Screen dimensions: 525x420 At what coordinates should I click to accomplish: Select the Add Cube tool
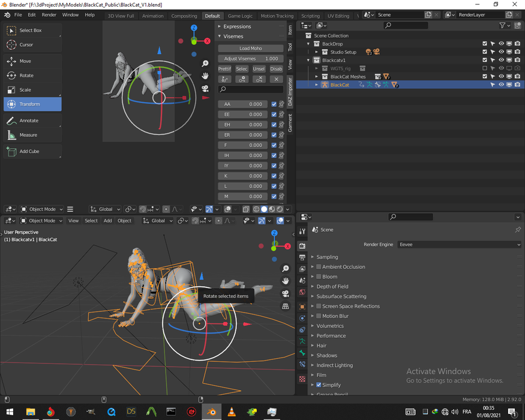pos(32,151)
